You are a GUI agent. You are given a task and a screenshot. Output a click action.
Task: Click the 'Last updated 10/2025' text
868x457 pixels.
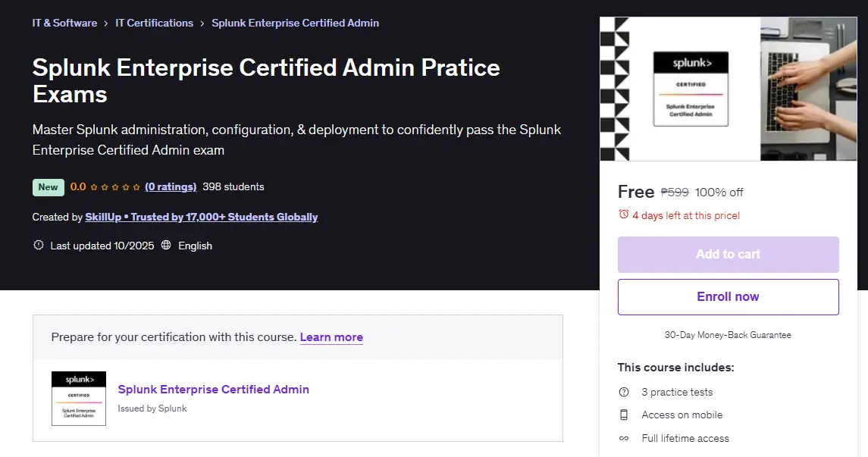[102, 246]
